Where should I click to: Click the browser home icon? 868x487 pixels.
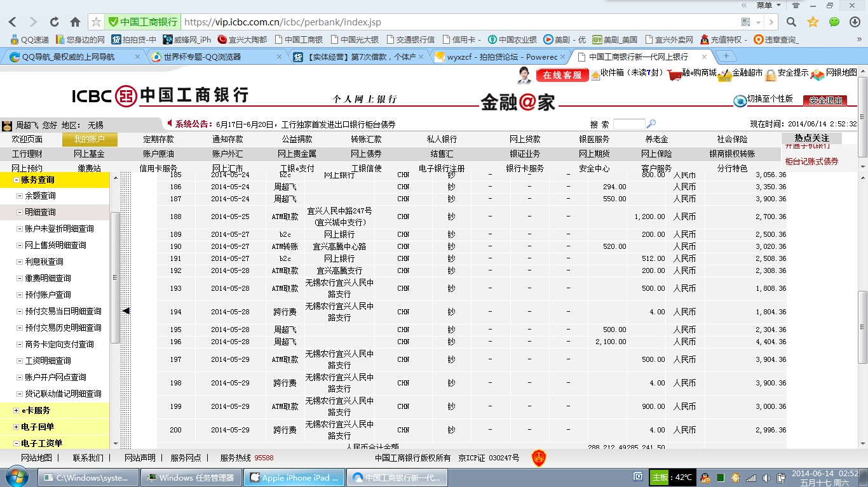click(75, 22)
